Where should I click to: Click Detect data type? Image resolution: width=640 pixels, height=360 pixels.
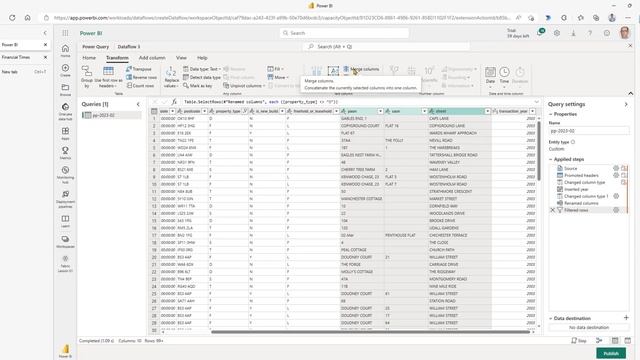coord(202,77)
